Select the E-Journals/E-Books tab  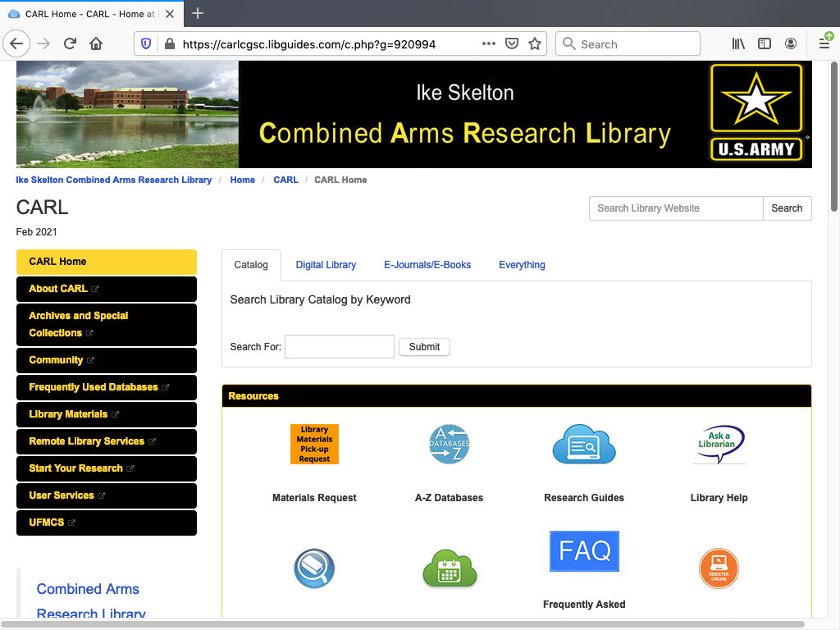click(427, 265)
